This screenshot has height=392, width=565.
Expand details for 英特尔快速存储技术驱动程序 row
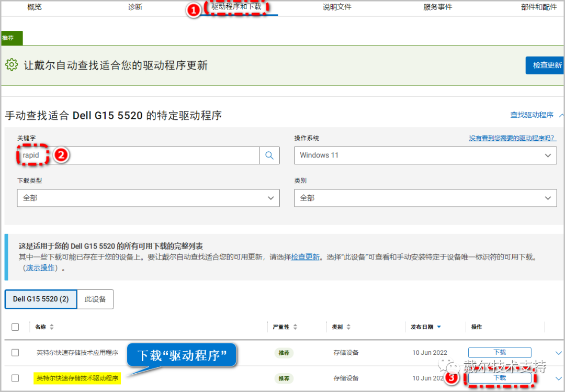pos(558,378)
